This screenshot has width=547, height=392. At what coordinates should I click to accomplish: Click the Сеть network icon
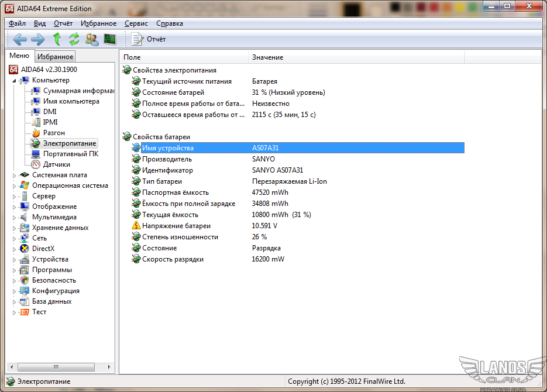[x=25, y=238]
